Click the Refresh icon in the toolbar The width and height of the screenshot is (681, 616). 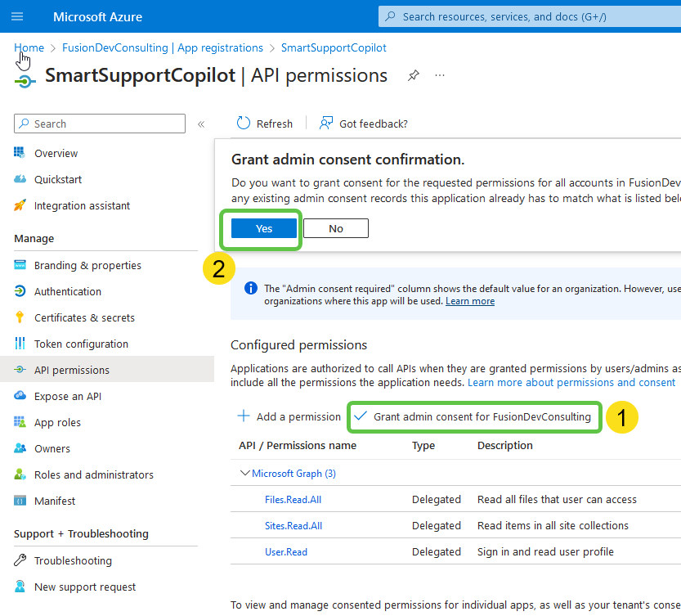click(244, 123)
